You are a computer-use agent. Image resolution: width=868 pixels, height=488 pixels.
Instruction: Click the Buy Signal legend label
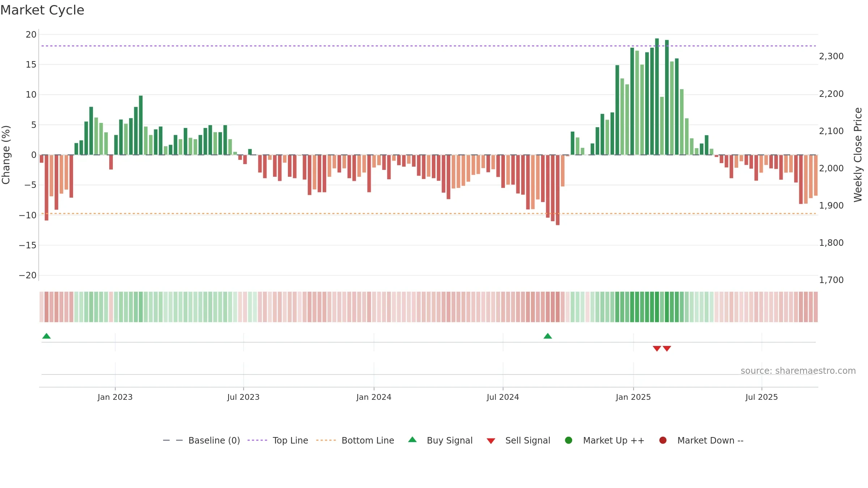[450, 440]
